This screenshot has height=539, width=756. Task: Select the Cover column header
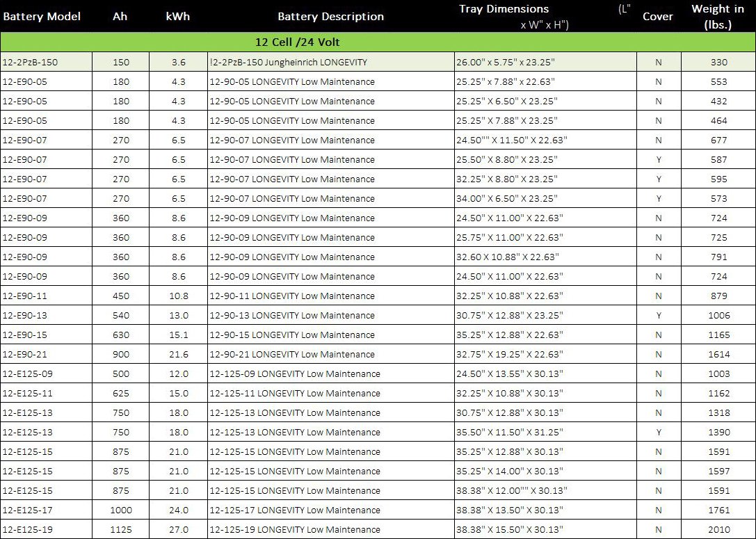click(657, 16)
